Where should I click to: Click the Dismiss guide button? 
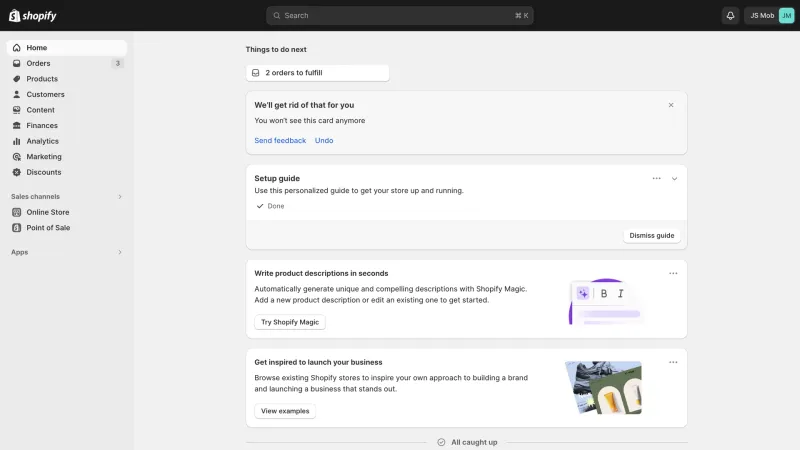(x=652, y=236)
